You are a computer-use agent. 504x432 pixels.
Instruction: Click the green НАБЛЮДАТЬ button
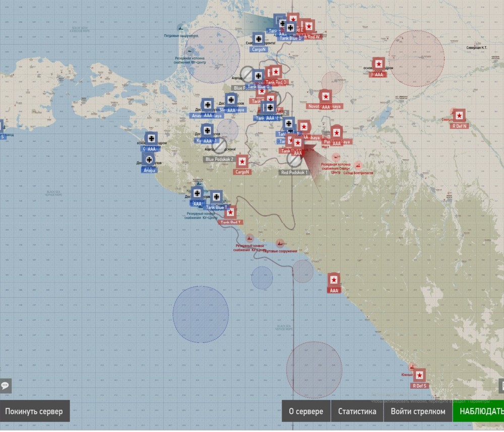[478, 411]
